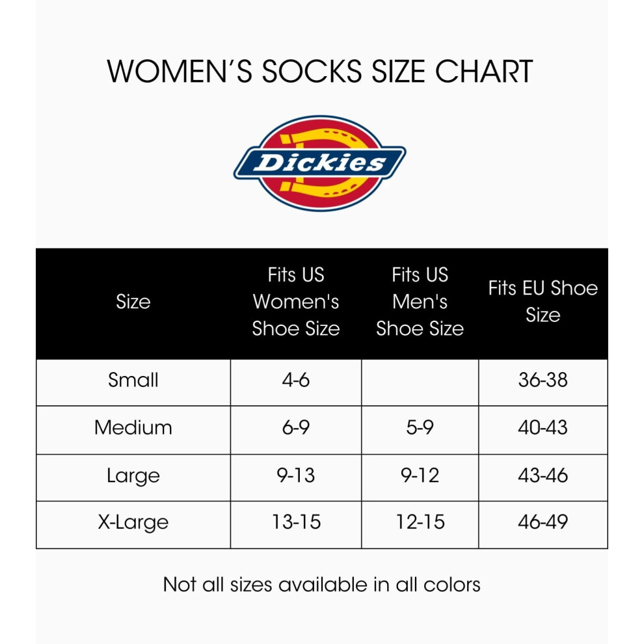This screenshot has width=644, height=644.
Task: Click the Women's Socks Size Chart title
Action: point(319,72)
